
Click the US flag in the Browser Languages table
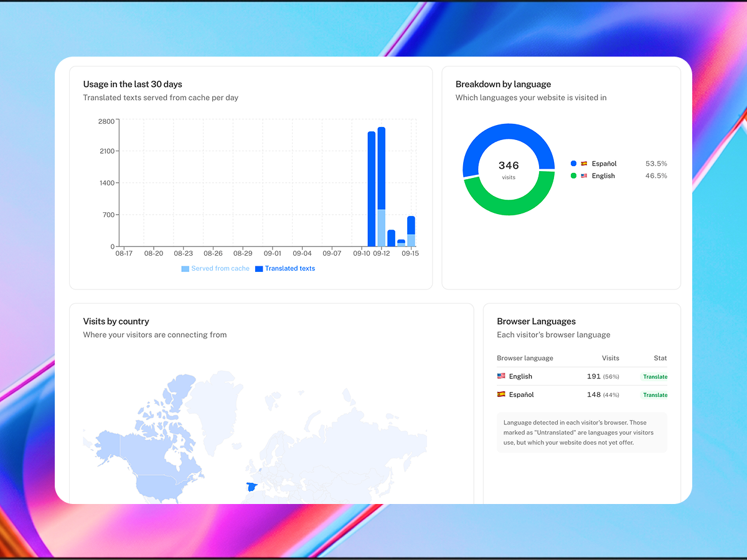pos(501,376)
